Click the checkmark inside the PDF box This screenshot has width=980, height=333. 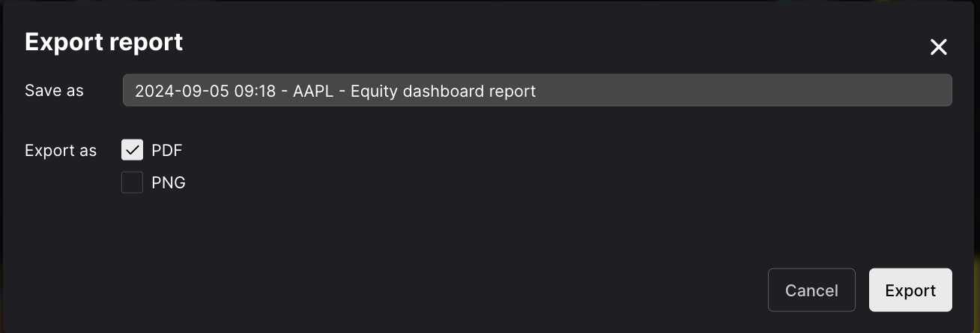[x=132, y=150]
